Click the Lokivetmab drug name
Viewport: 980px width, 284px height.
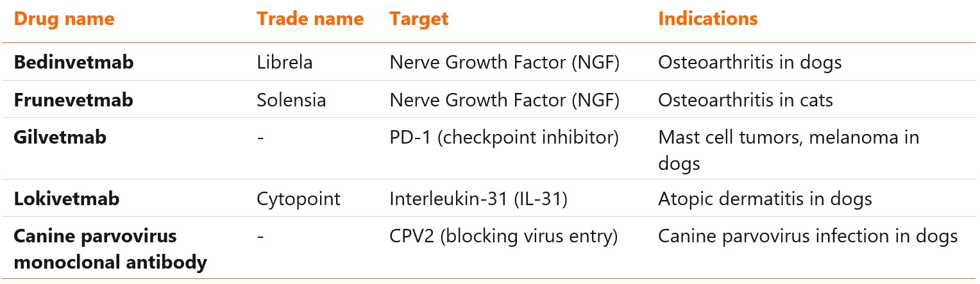pyautogui.click(x=67, y=199)
